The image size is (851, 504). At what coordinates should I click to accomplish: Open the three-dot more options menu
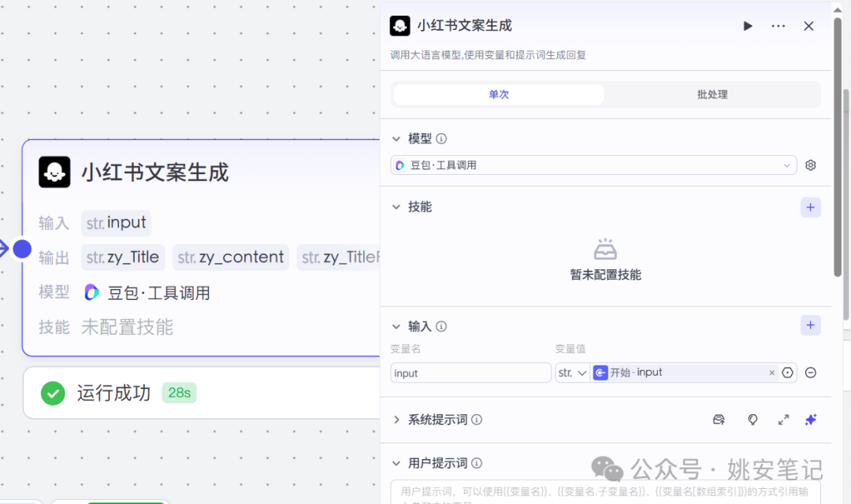pyautogui.click(x=778, y=26)
